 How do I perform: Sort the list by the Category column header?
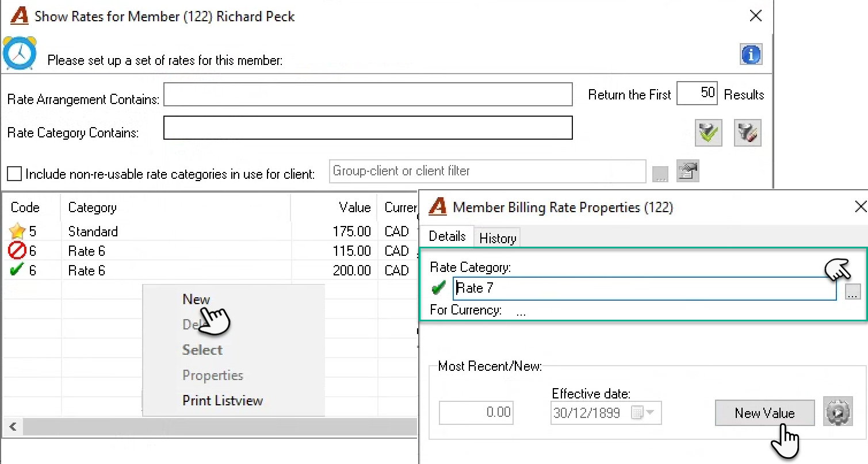[x=176, y=208]
